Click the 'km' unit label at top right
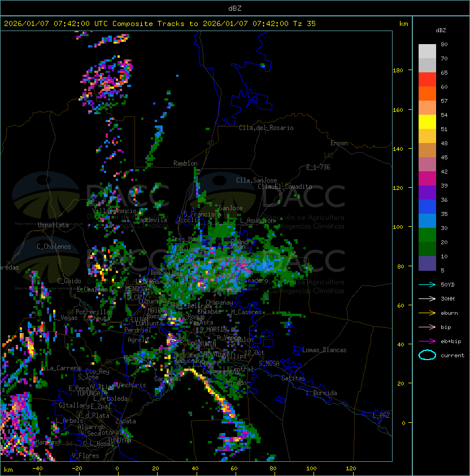The height and width of the screenshot is (476, 470). (x=403, y=24)
